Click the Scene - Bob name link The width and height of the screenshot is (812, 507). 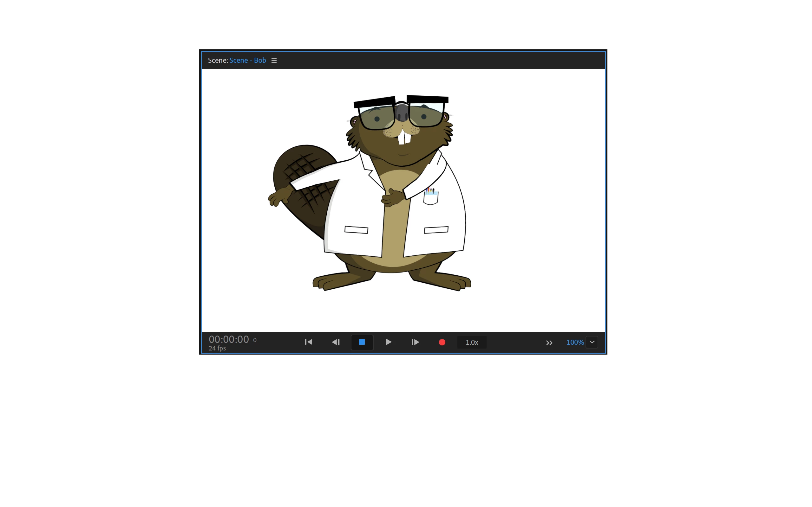[x=248, y=60]
